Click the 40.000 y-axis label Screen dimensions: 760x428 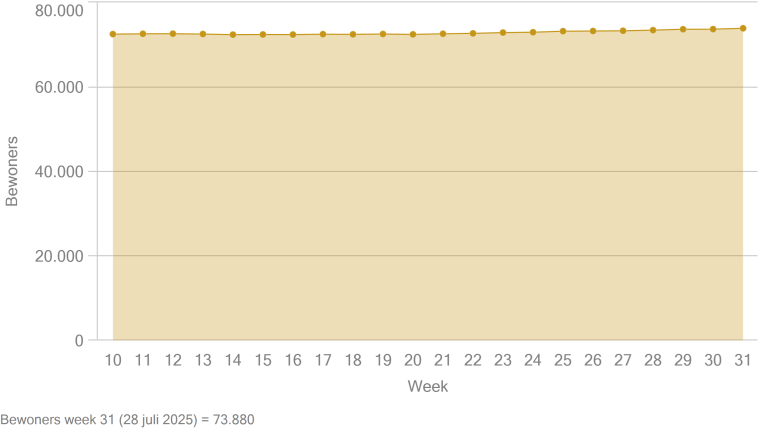(x=59, y=172)
